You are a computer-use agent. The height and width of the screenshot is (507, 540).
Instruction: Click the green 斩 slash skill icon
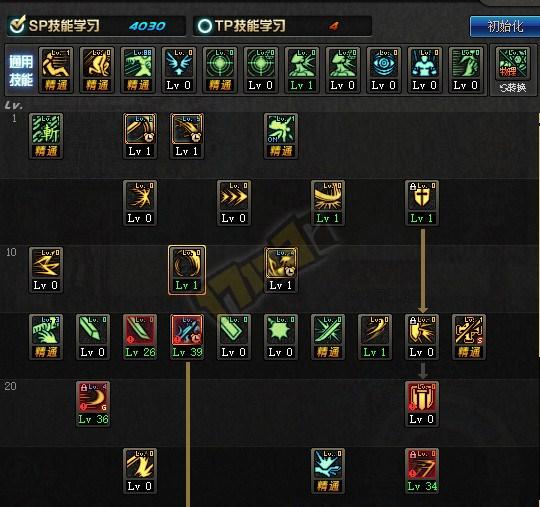coord(46,136)
